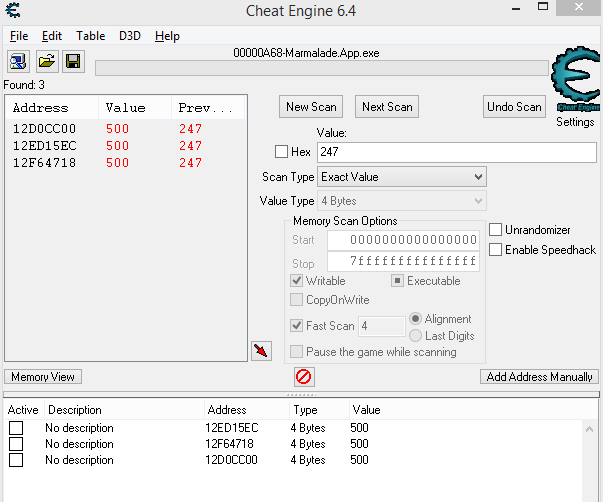Open the Edit menu
Viewport: 603px width, 502px height.
coord(52,36)
